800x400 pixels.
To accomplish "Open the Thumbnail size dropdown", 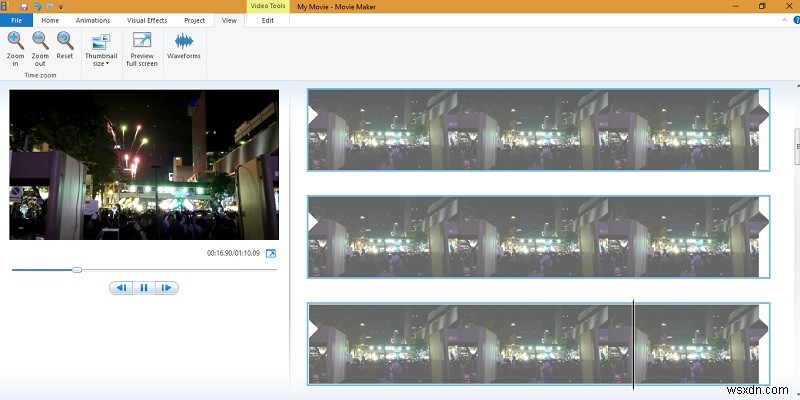I will [x=101, y=50].
